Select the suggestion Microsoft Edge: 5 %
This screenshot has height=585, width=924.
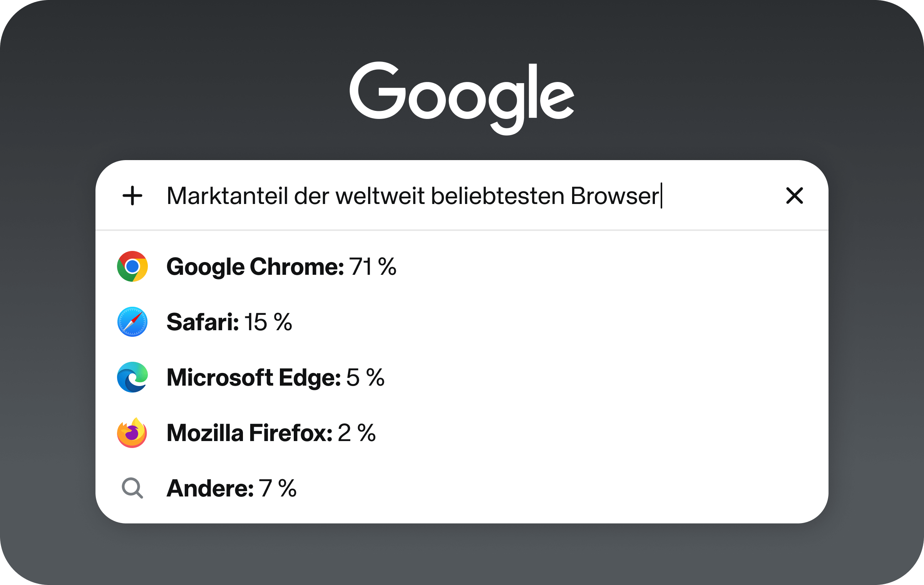[x=275, y=378]
